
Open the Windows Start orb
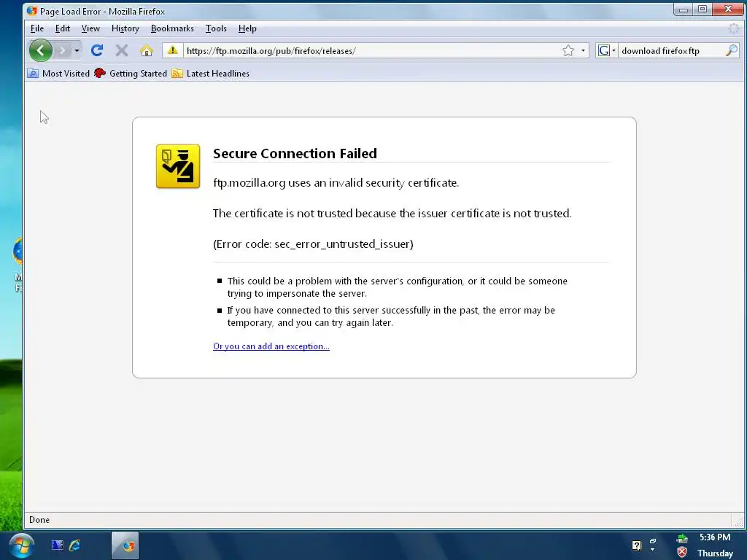21,545
